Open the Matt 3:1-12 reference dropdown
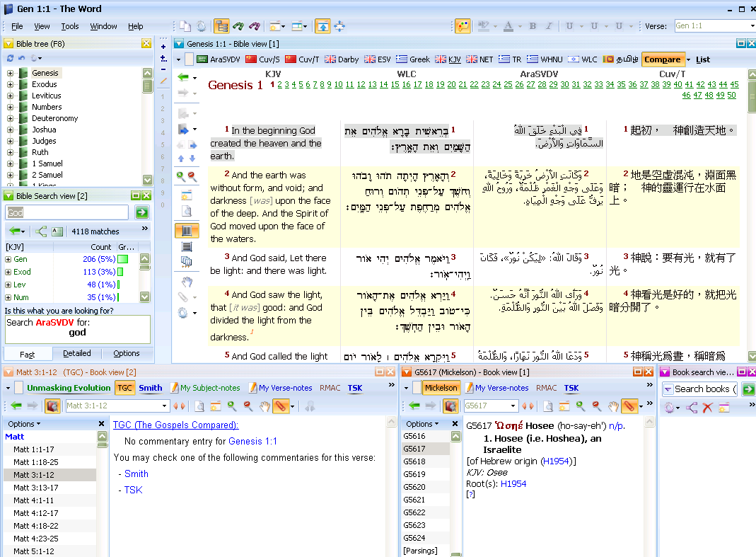 164,406
